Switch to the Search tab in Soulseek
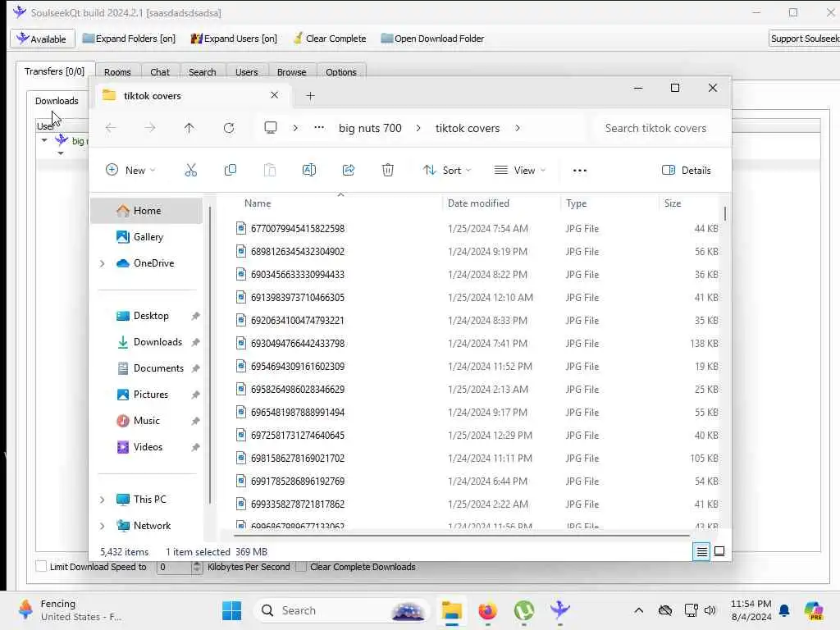 (x=202, y=72)
